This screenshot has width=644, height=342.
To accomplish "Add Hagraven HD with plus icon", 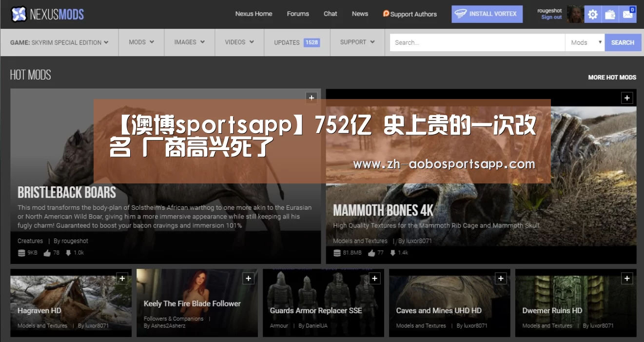I will 122,279.
